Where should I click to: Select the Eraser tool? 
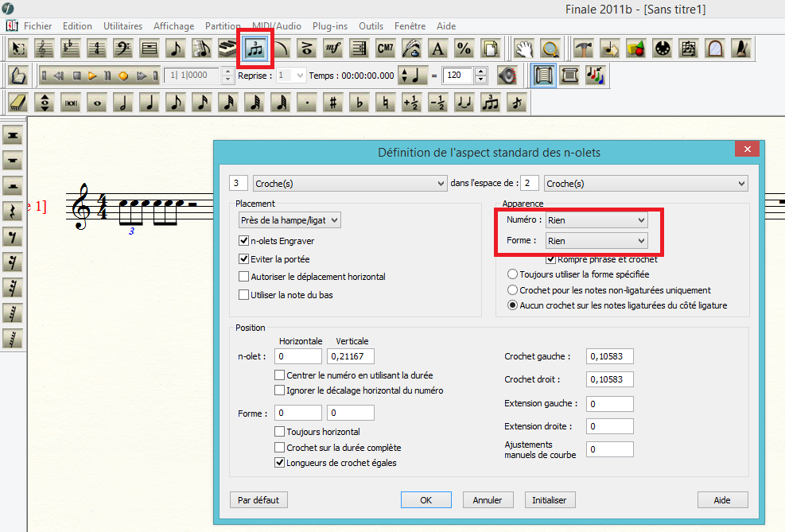point(18,102)
